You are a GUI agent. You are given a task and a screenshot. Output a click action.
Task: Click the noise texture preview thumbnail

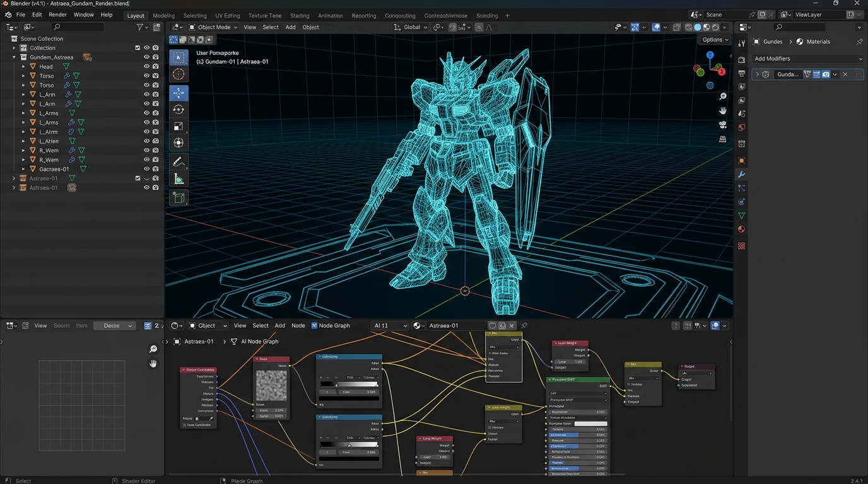(272, 385)
